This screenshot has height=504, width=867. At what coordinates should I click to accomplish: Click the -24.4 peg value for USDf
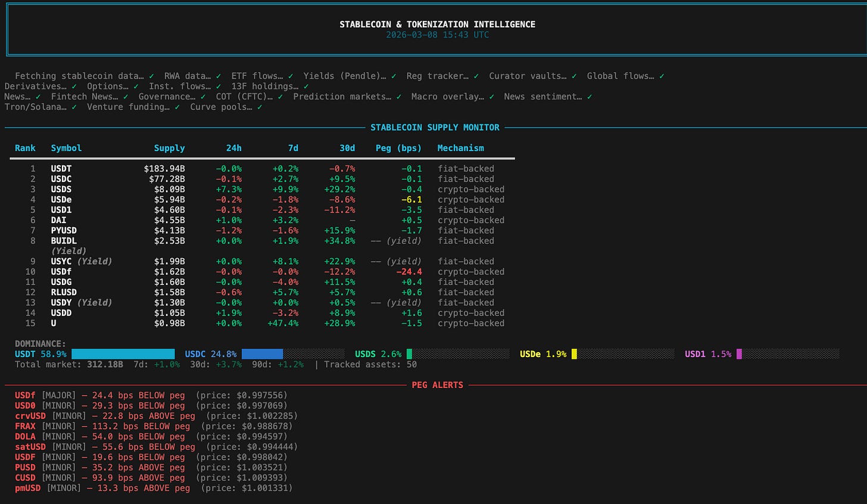pyautogui.click(x=409, y=272)
